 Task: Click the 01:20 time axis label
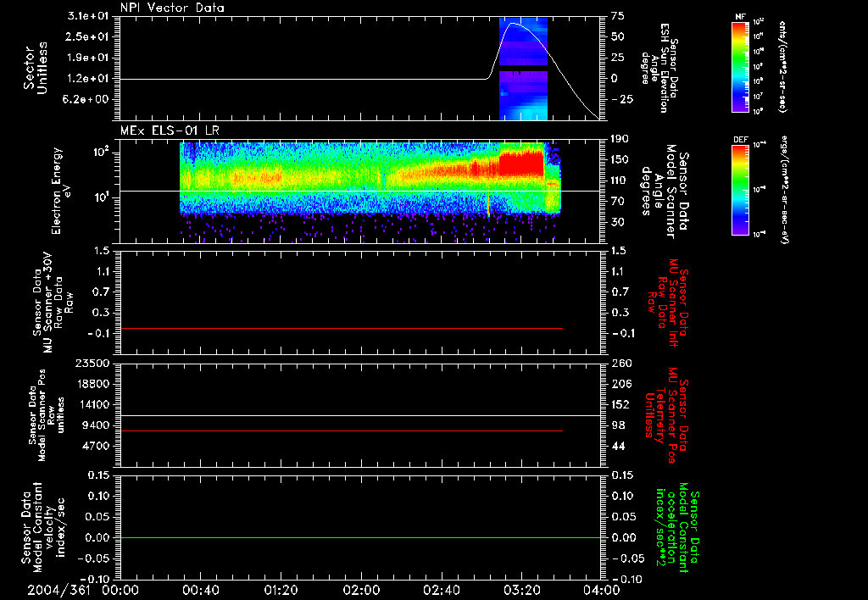click(281, 590)
